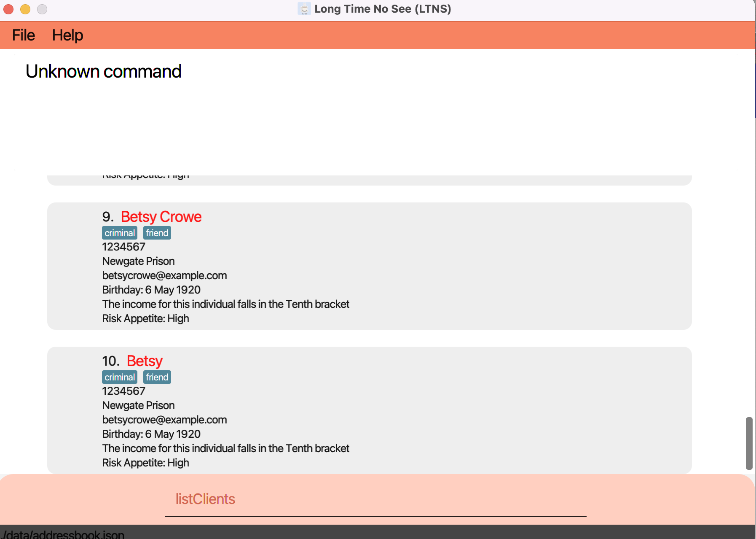Click the LTNS coffee cup app icon in title bar

click(x=304, y=9)
